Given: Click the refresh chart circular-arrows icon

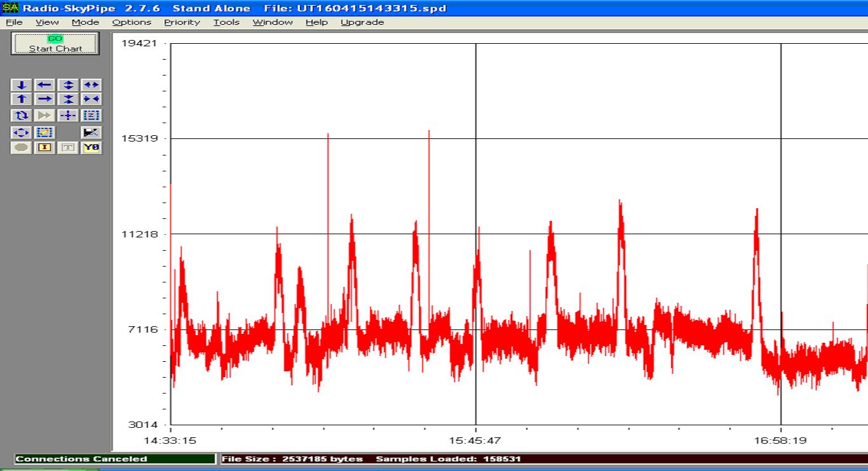Looking at the screenshot, I should point(22,116).
